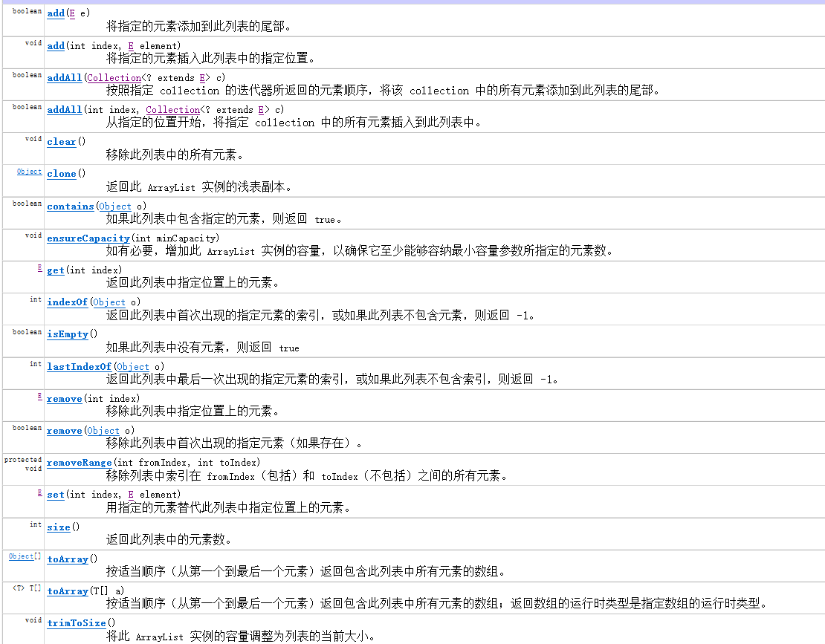Viewport: 825px width, 644px height.
Task: Click text '将指定的元素插入此列表中的指定位置。'
Action: point(210,59)
